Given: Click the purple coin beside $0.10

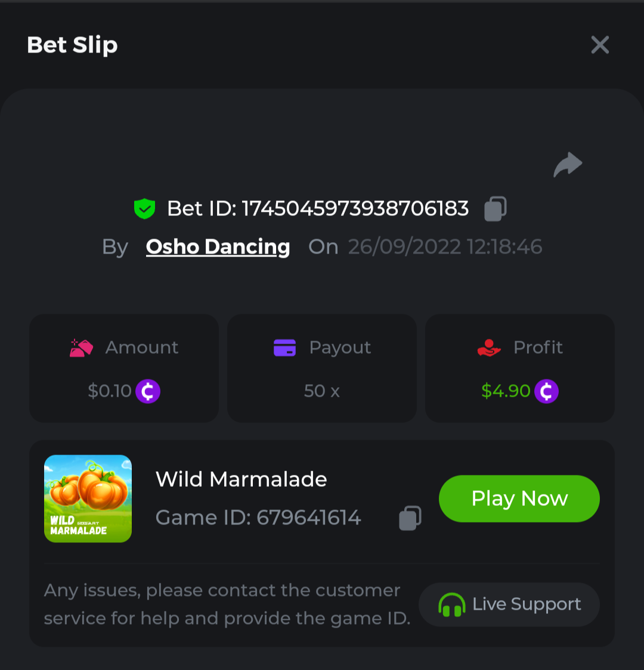Looking at the screenshot, I should (148, 391).
